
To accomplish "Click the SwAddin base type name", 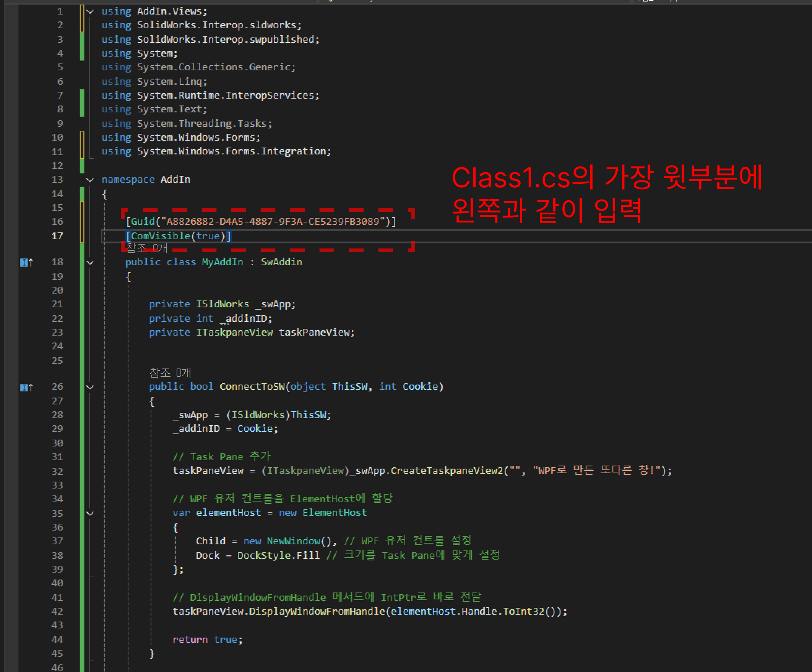I will [281, 262].
